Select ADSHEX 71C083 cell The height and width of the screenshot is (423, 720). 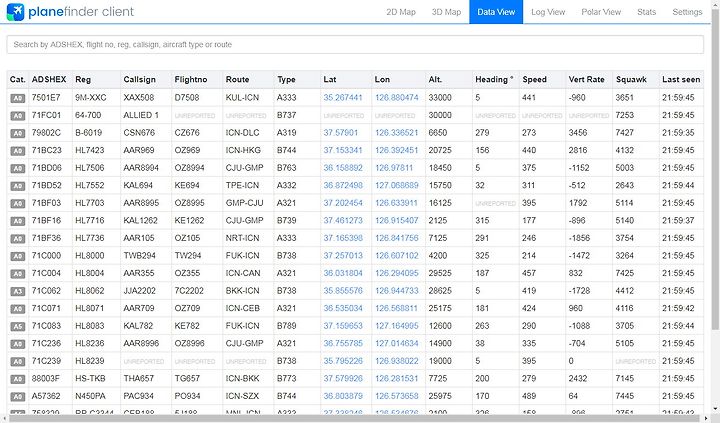[51, 326]
